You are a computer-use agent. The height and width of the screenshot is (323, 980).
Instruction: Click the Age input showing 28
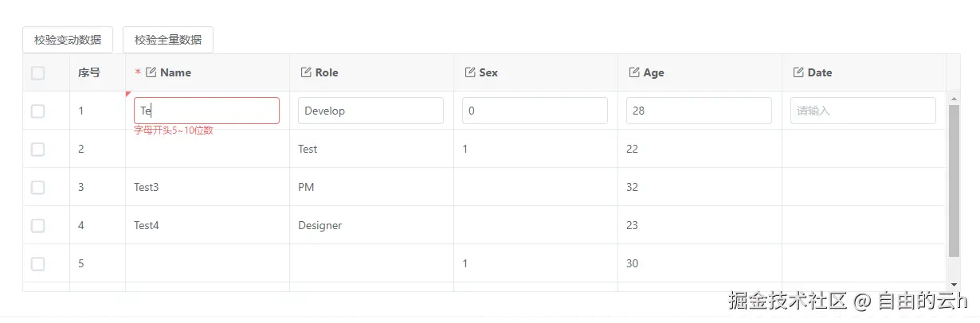pos(699,111)
